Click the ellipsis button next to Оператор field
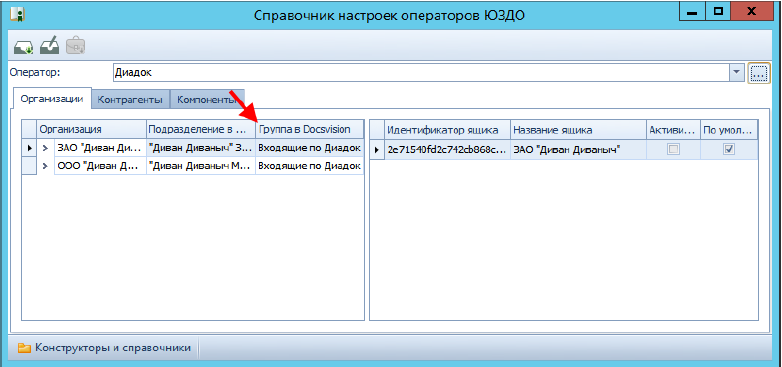 (758, 73)
